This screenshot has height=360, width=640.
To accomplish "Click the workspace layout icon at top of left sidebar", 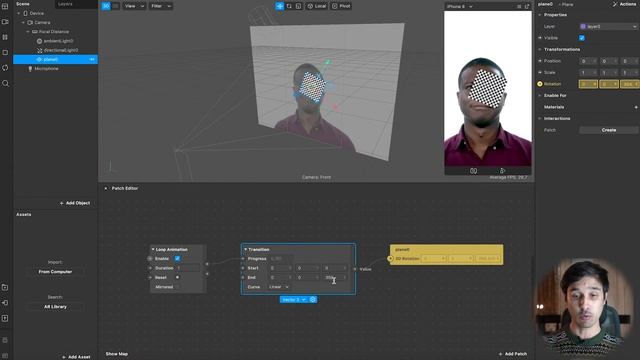I will point(5,6).
